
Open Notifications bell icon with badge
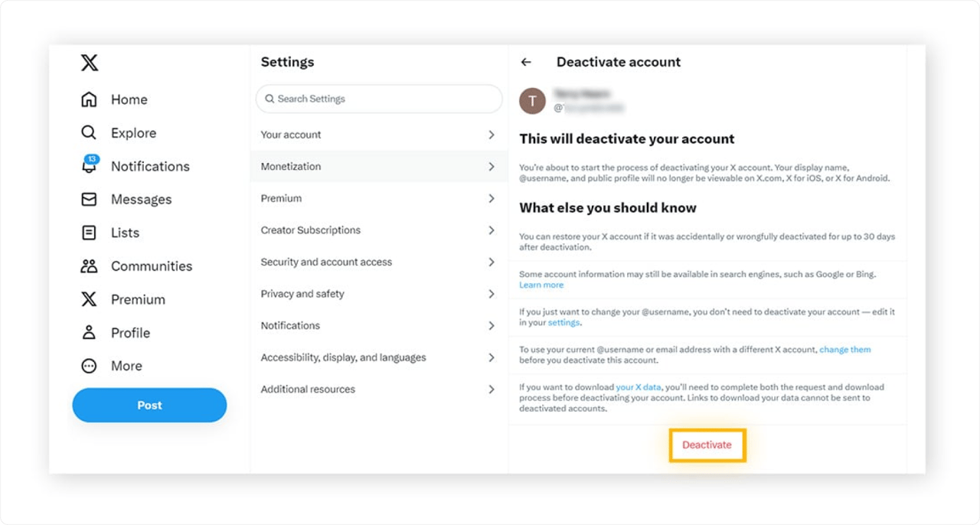pos(90,166)
